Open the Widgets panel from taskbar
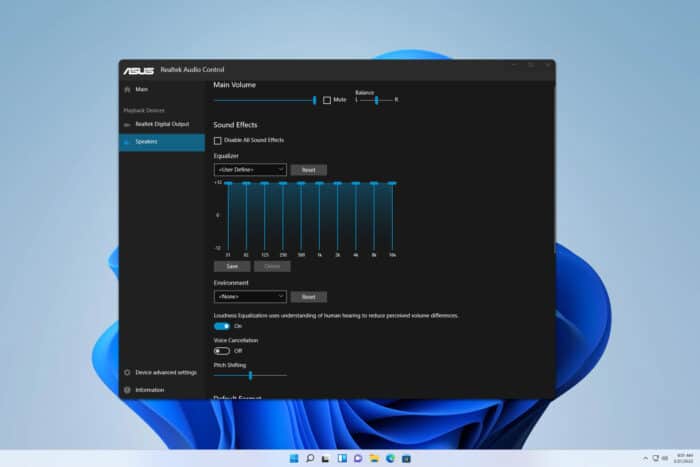Viewport: 700px width, 467px height. (342, 459)
